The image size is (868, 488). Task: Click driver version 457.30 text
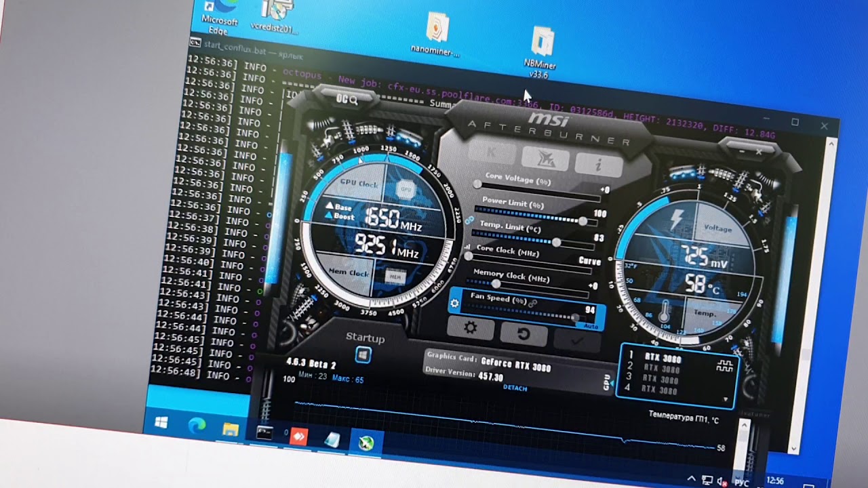coord(491,376)
